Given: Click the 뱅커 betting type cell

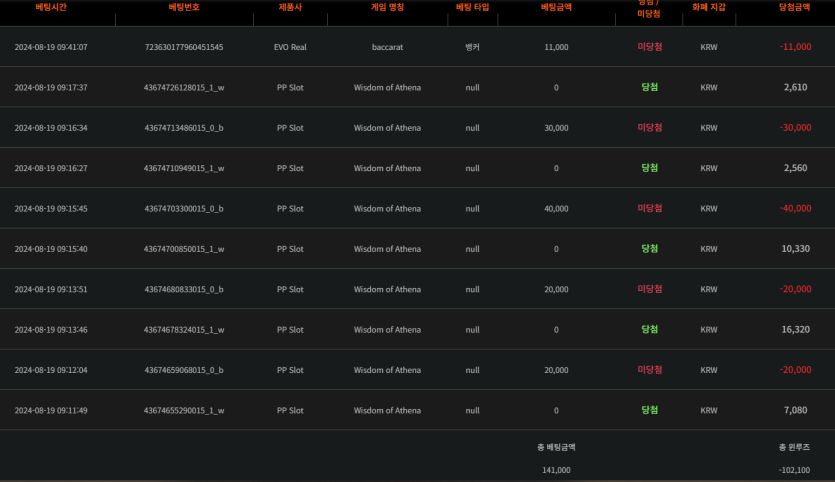Looking at the screenshot, I should click(x=473, y=47).
